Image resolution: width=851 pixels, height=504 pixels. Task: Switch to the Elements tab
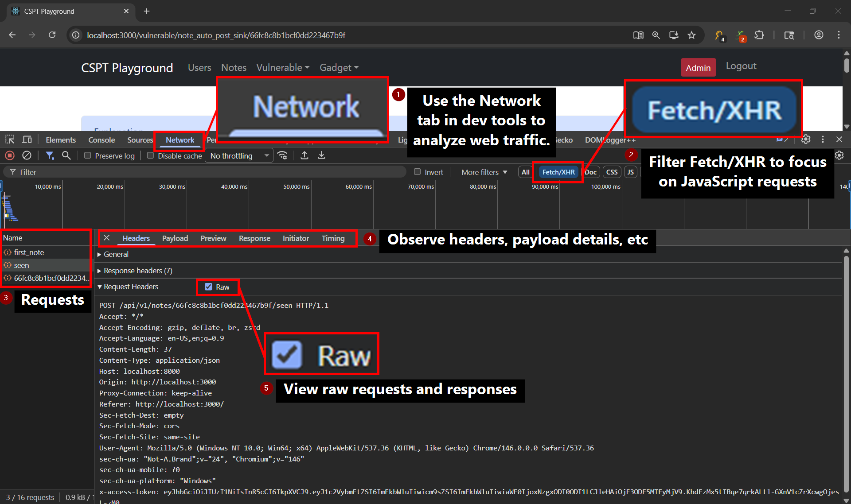[61, 140]
